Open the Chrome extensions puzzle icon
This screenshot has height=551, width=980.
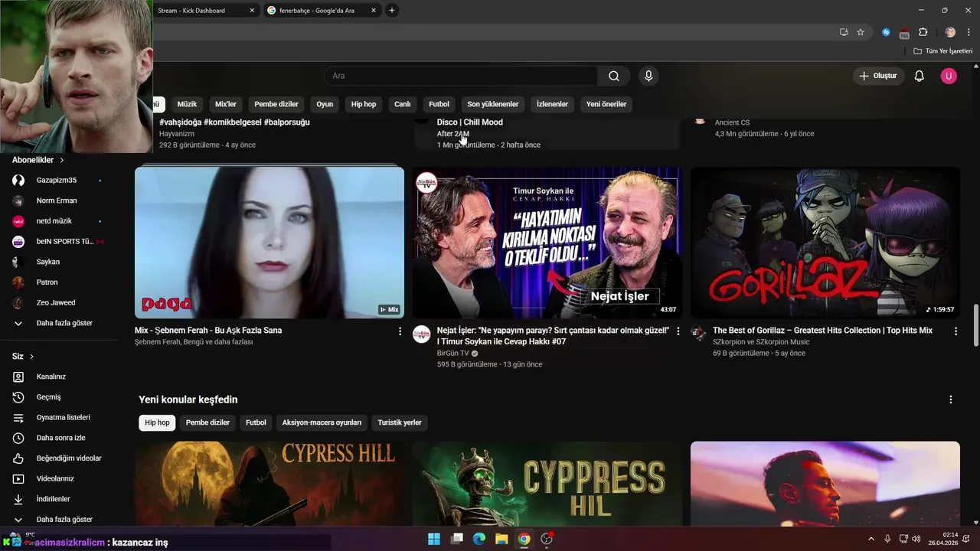(923, 32)
